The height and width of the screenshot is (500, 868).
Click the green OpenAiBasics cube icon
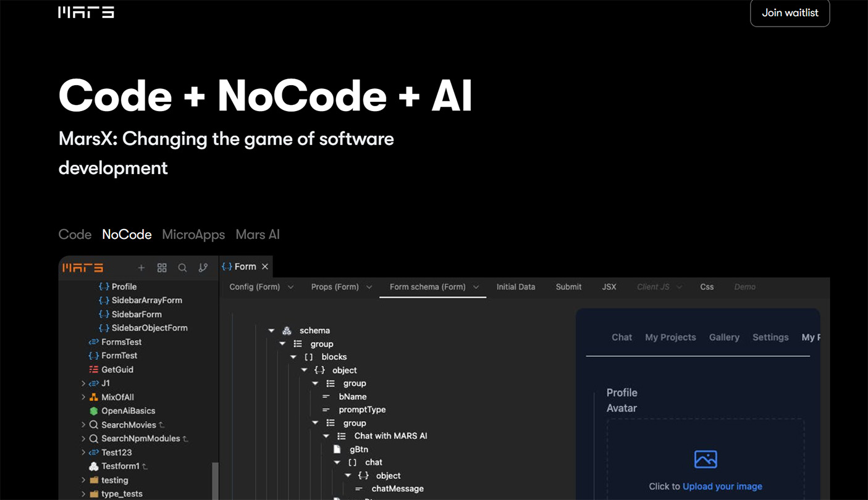(x=94, y=411)
